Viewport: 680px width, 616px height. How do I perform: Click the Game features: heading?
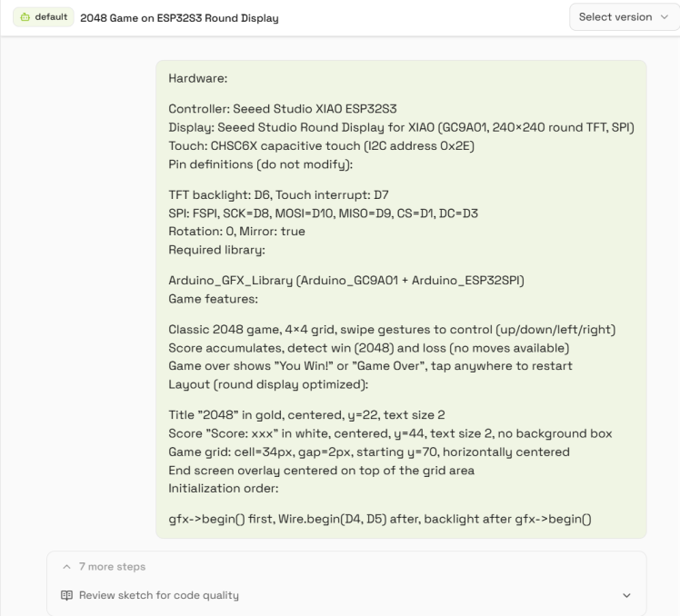pyautogui.click(x=213, y=299)
